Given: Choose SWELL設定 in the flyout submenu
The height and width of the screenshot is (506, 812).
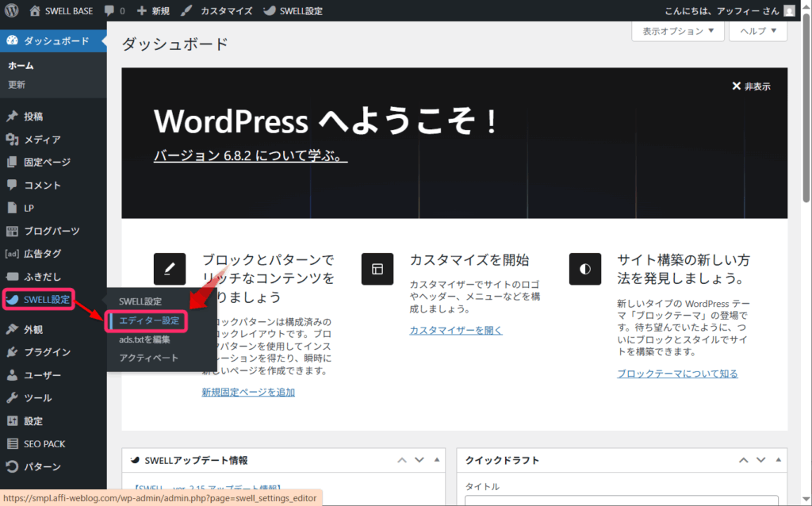Looking at the screenshot, I should [x=140, y=301].
